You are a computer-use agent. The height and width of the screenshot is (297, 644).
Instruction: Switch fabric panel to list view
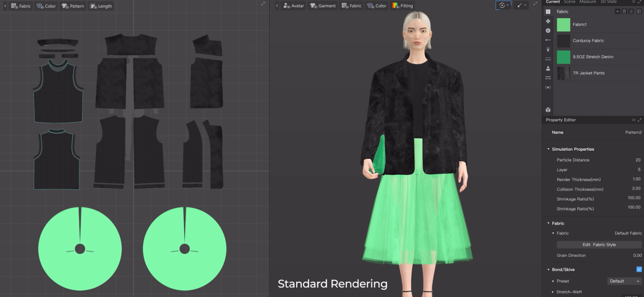pos(631,12)
